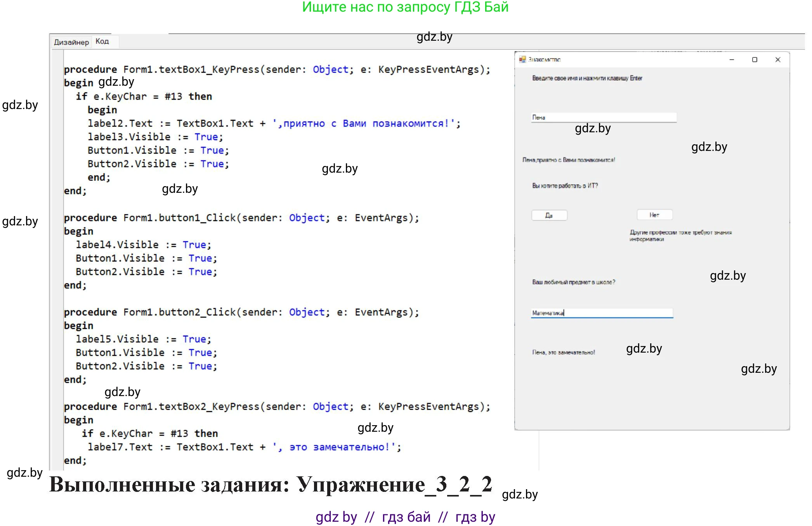The image size is (812, 526).
Task: Click the 'Пена, это замечательно!' label
Action: 563,352
